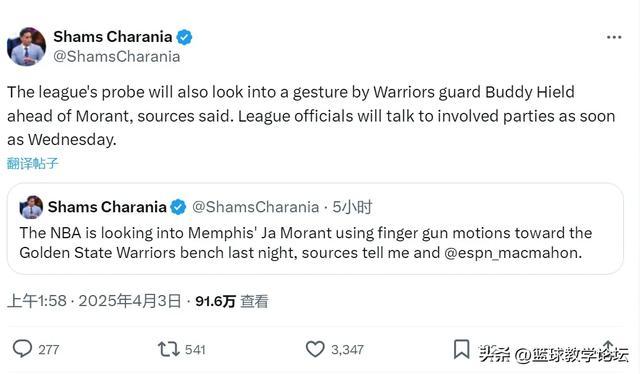
Task: Like the post with heart icon
Action: [x=315, y=349]
